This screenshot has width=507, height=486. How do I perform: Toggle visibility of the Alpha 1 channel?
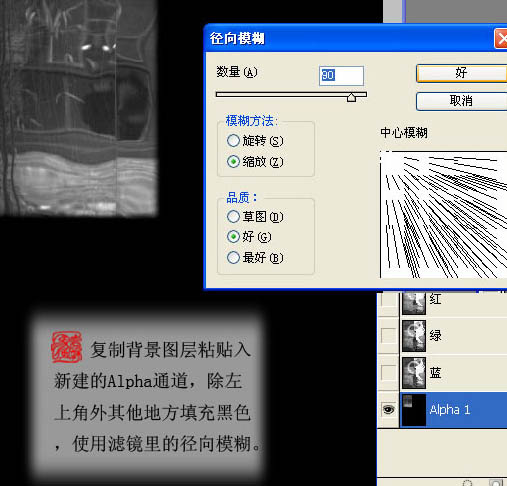tap(388, 410)
